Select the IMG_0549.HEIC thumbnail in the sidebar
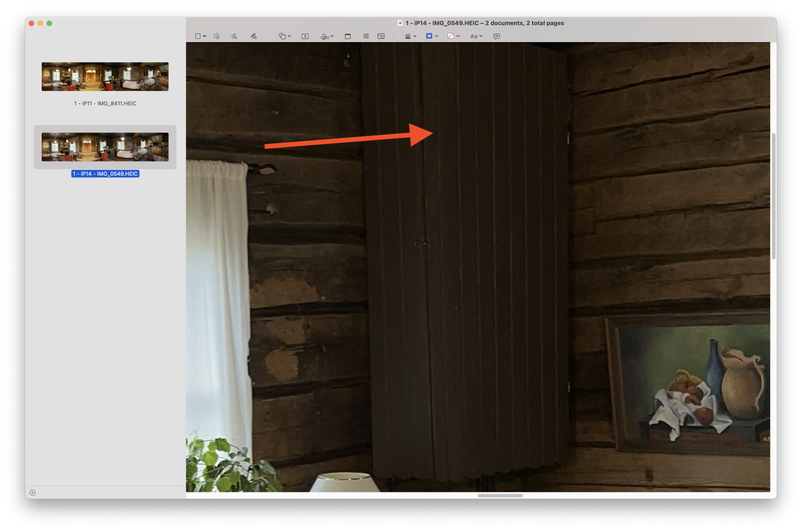The image size is (802, 532). [x=105, y=147]
